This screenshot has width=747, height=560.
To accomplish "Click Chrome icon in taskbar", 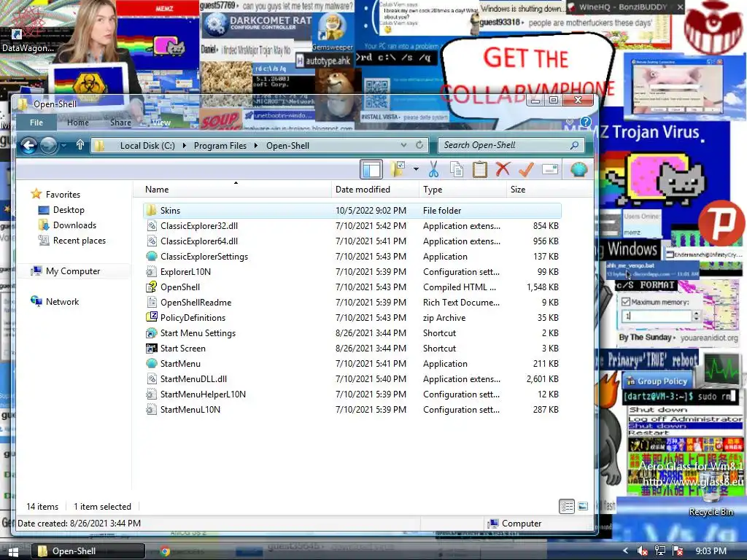I will pyautogui.click(x=166, y=551).
